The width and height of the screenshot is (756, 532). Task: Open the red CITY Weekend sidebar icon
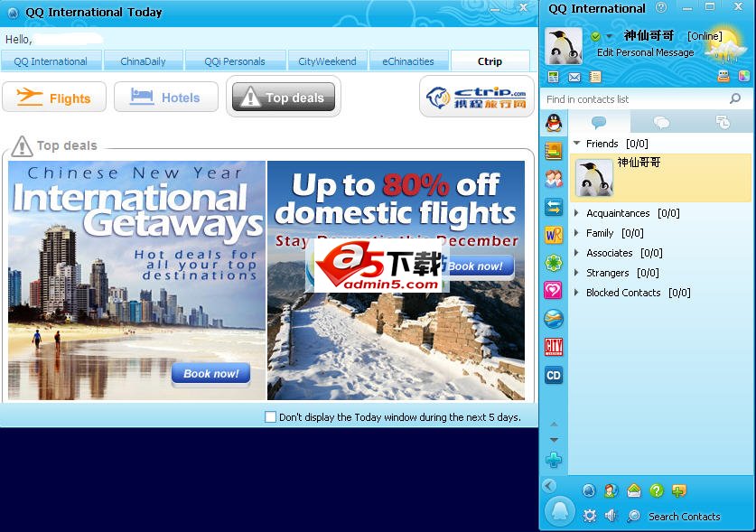click(554, 347)
